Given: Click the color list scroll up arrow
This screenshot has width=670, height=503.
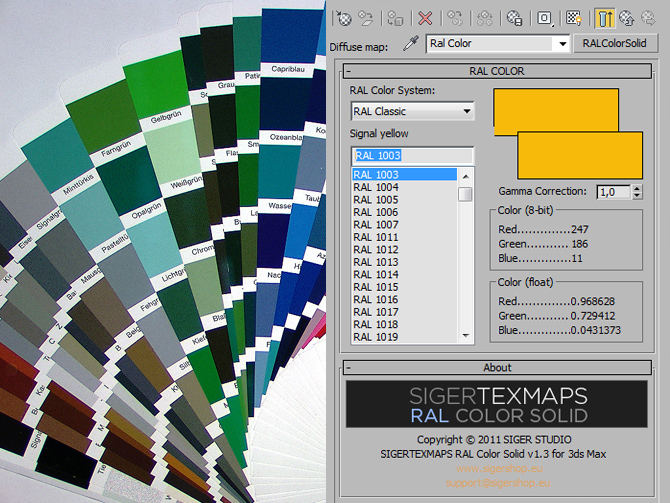Looking at the screenshot, I should (465, 176).
